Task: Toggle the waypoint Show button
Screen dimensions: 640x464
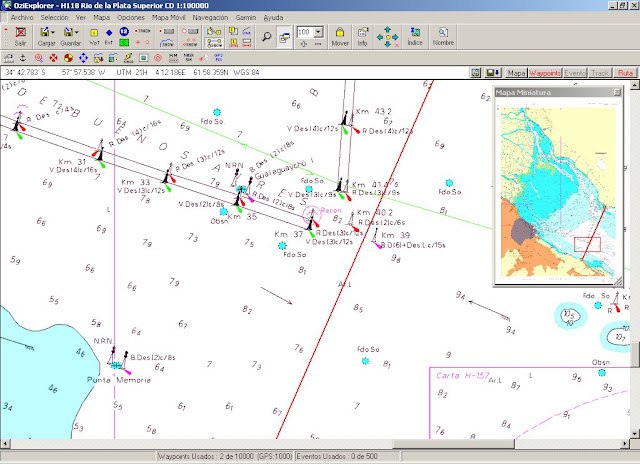Action: pos(214,43)
